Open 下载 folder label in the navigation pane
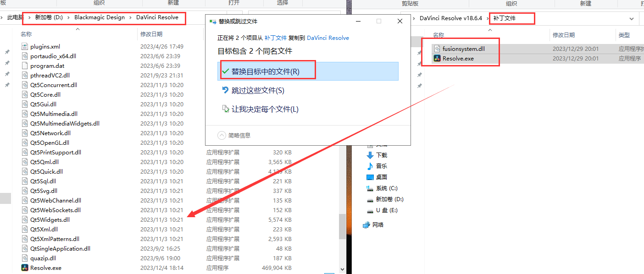 tap(382, 155)
